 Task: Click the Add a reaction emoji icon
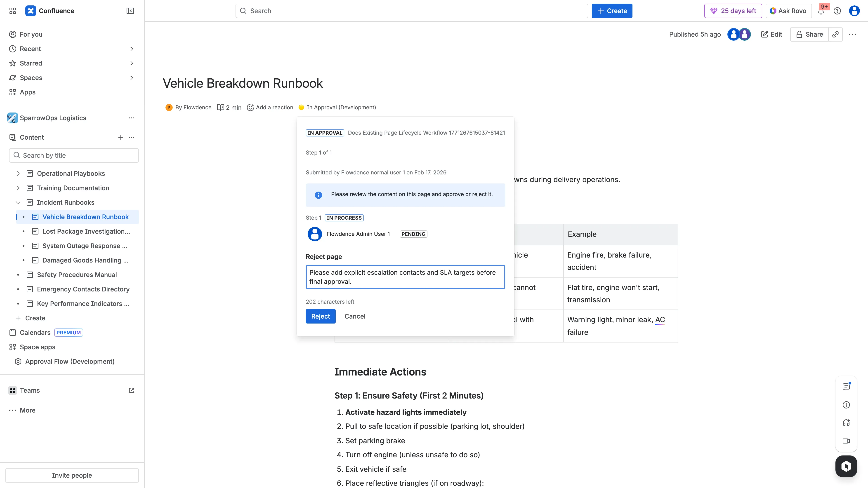click(x=250, y=108)
